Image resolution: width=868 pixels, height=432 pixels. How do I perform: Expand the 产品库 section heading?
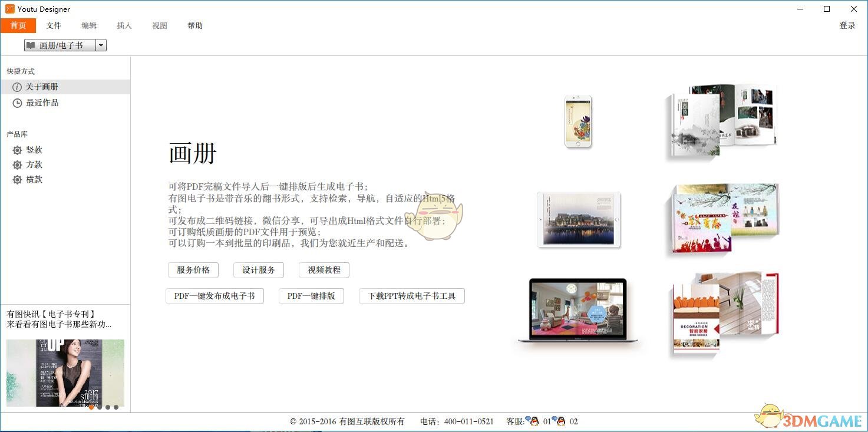[16, 134]
